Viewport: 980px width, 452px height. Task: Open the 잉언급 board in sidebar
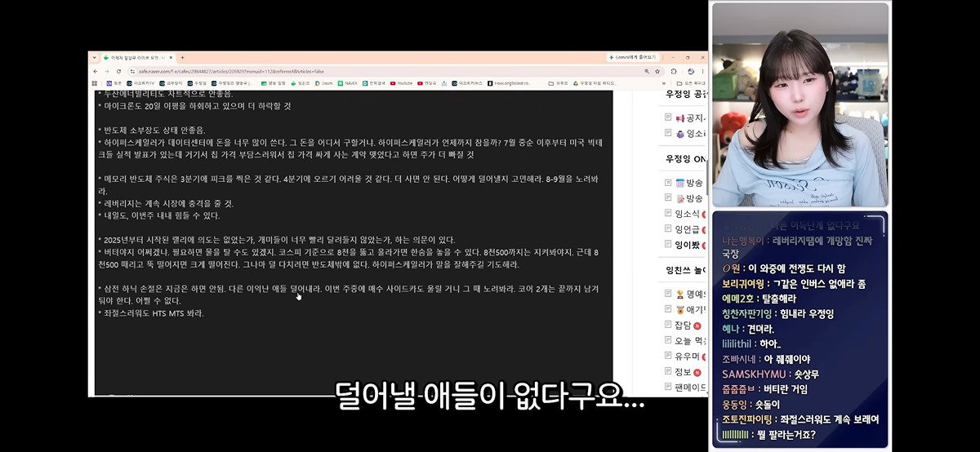pyautogui.click(x=687, y=228)
